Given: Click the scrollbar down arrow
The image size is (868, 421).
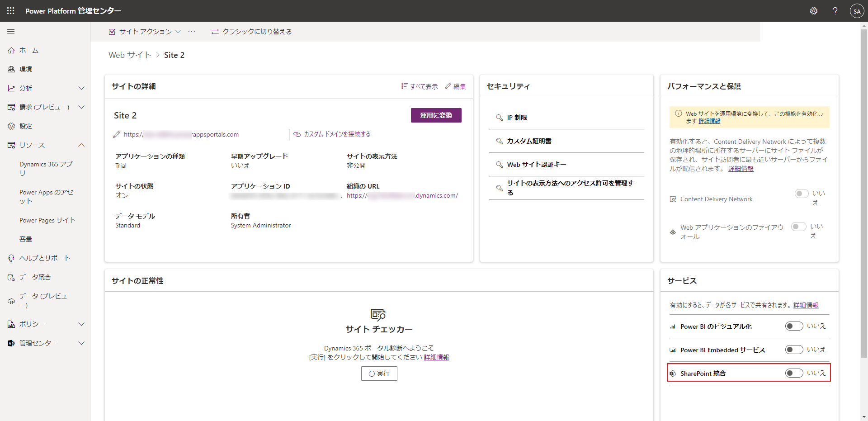Looking at the screenshot, I should [864, 417].
